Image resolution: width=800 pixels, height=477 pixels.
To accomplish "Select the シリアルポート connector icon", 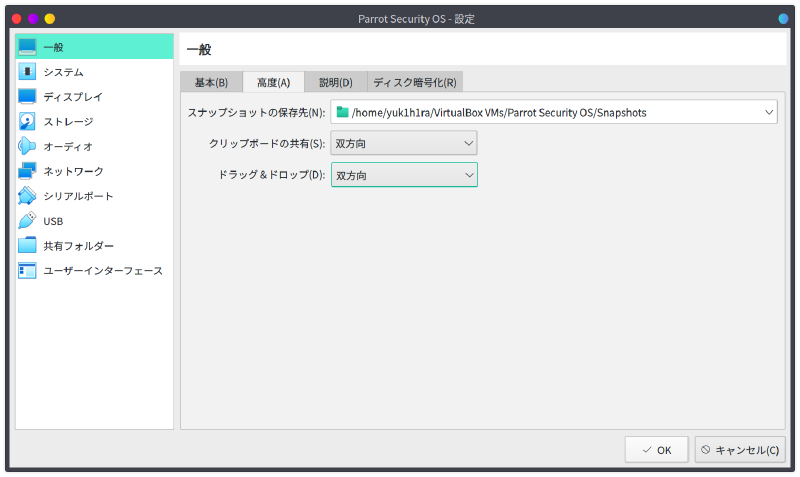I will tap(27, 196).
